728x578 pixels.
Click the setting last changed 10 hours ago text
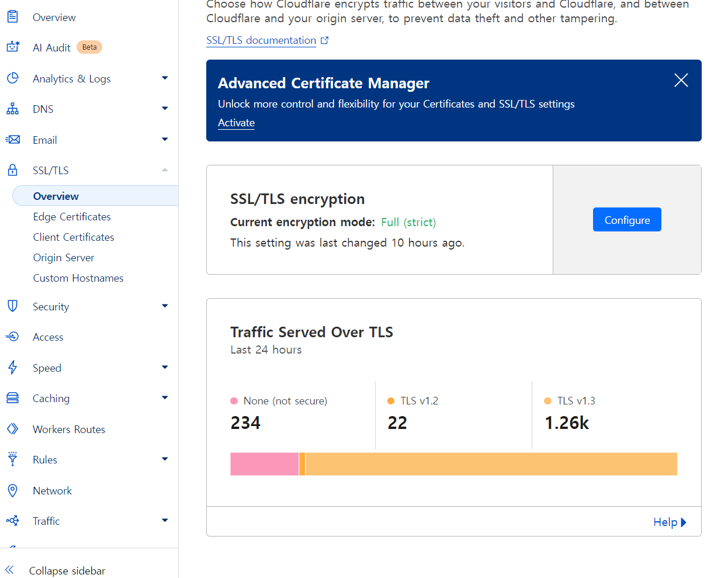tap(348, 243)
